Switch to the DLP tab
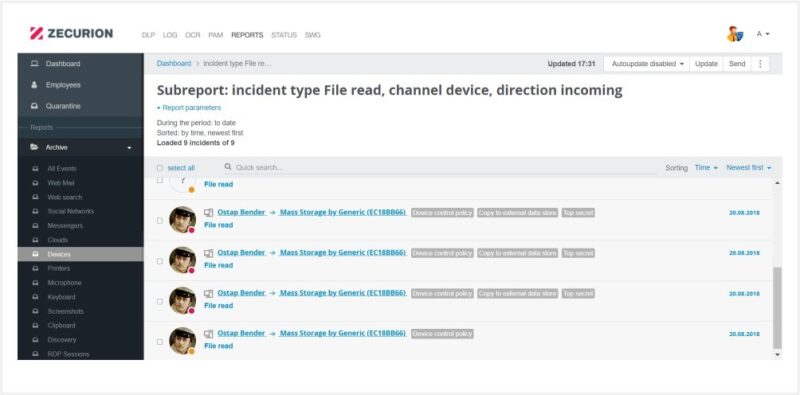 [148, 35]
